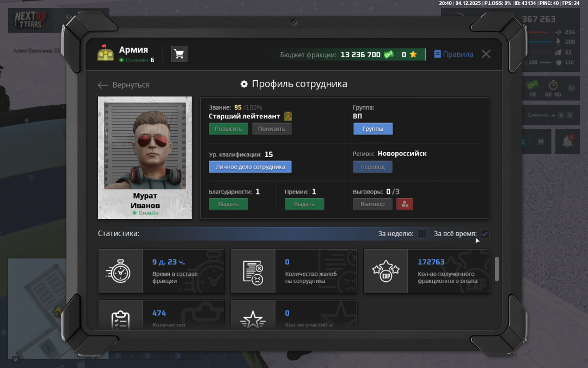Open the 'Группы' groups button
588x368 pixels.
point(373,129)
